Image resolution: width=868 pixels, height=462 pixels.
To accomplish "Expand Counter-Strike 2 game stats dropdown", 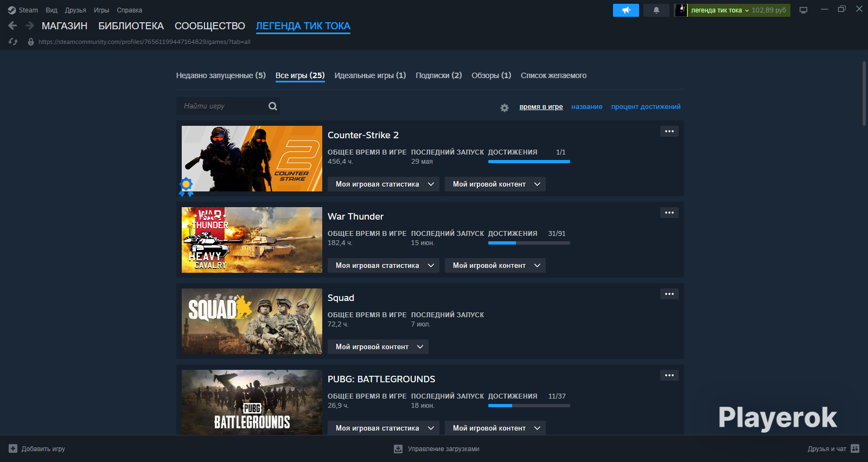I will tap(384, 184).
